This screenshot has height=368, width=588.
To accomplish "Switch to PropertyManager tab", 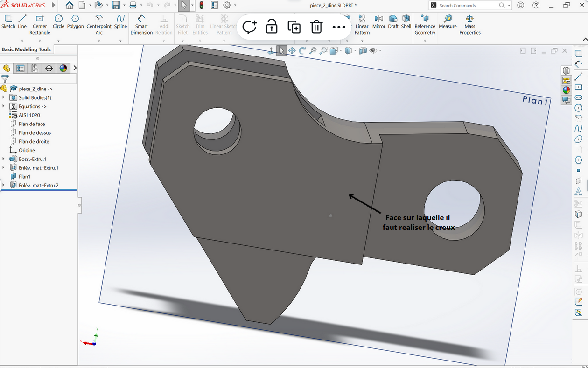I will 21,69.
